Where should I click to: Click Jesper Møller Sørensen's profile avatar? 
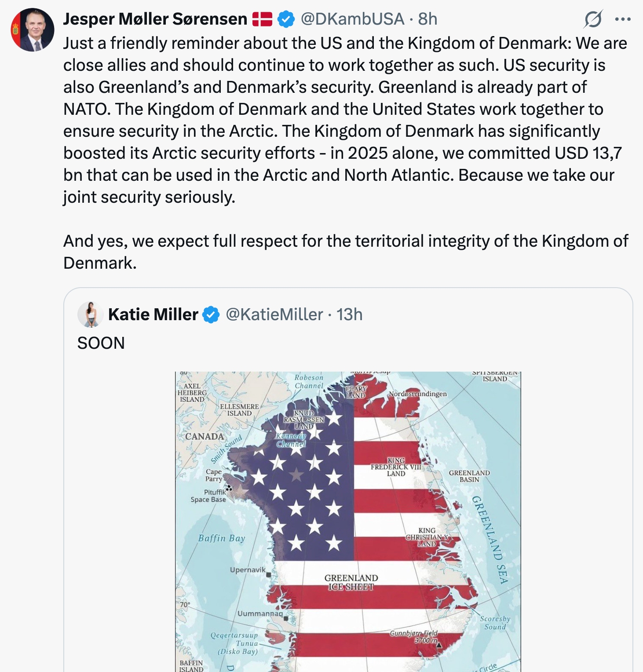click(32, 30)
